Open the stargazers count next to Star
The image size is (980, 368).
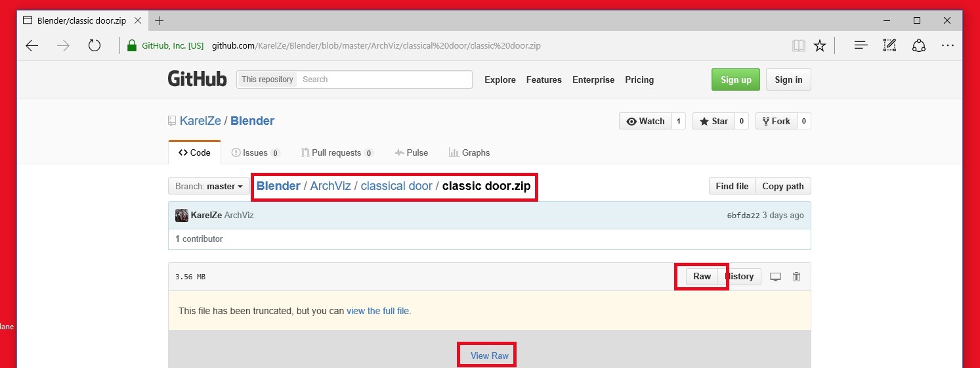pos(742,121)
